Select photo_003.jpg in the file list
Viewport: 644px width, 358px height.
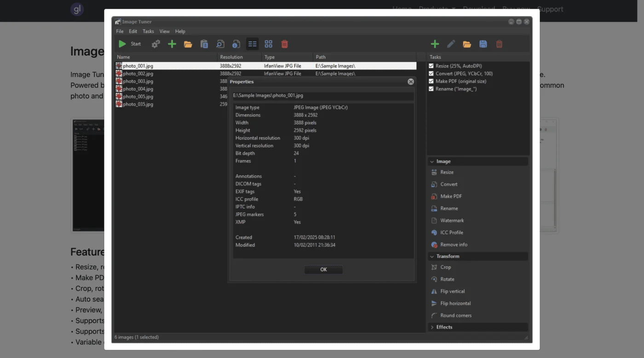(x=138, y=81)
